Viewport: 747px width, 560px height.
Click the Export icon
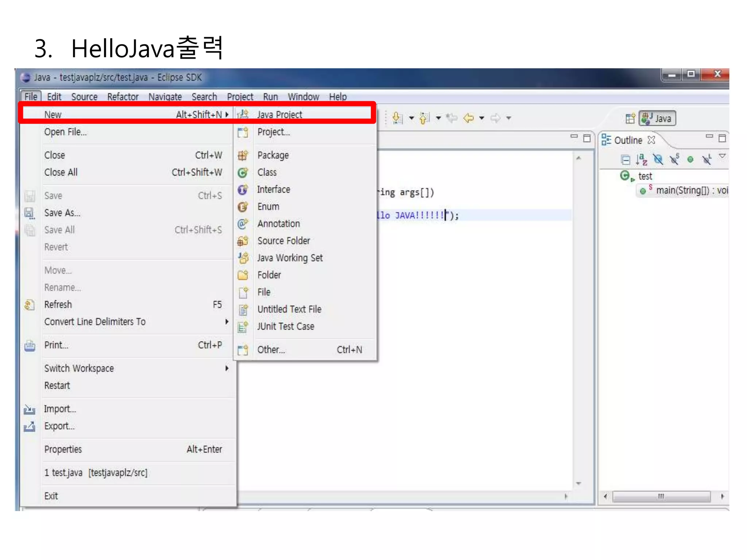pos(30,426)
